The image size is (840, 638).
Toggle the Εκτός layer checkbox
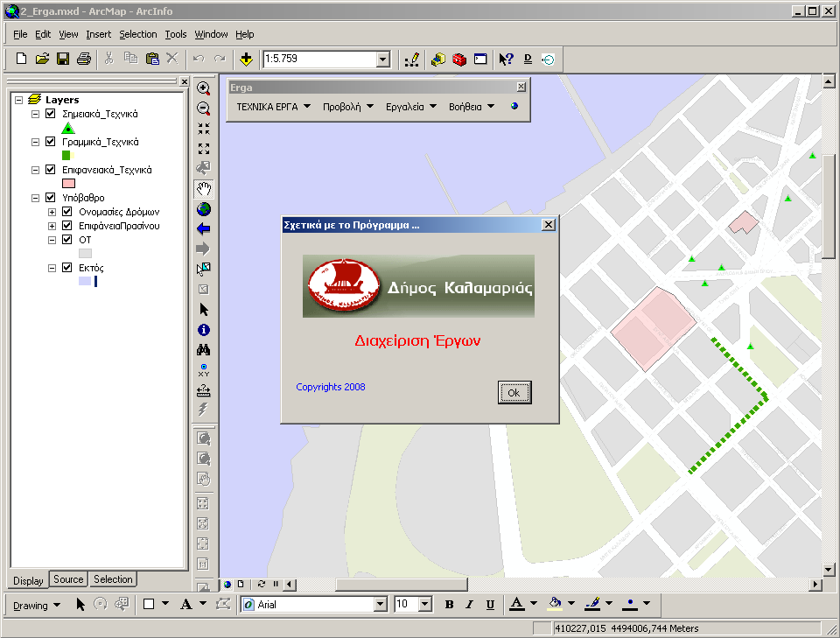(x=67, y=267)
